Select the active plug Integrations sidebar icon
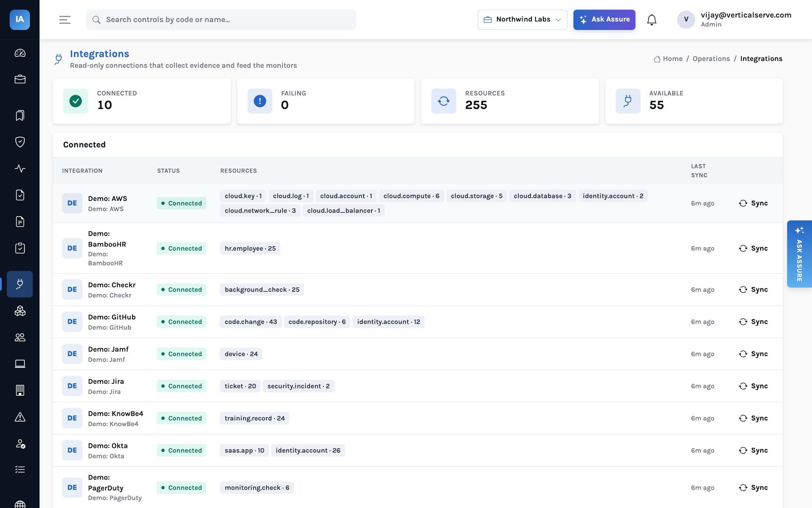Viewport: 812px width, 508px height. pyautogui.click(x=20, y=284)
